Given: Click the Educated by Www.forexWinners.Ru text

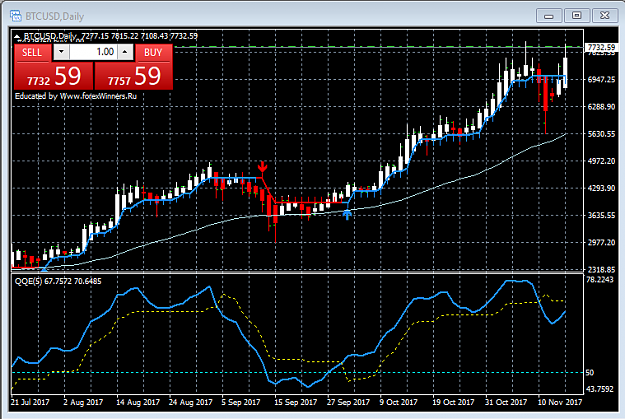Looking at the screenshot, I should click(76, 96).
